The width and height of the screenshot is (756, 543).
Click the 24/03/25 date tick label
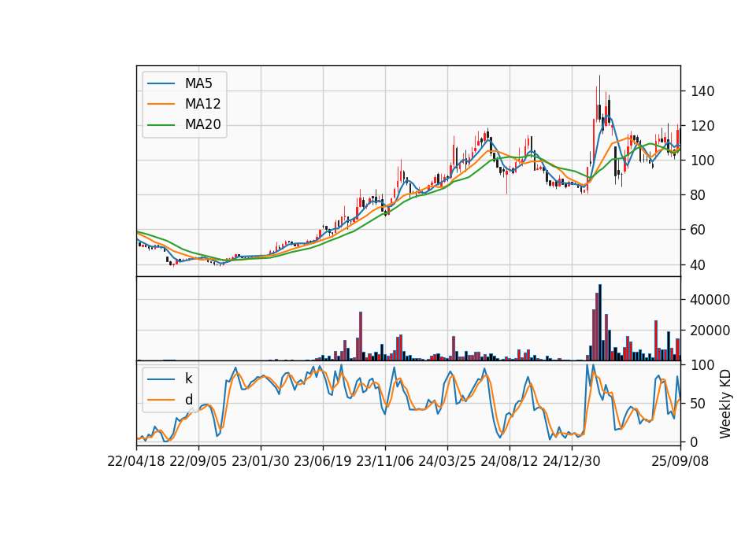pos(447,461)
